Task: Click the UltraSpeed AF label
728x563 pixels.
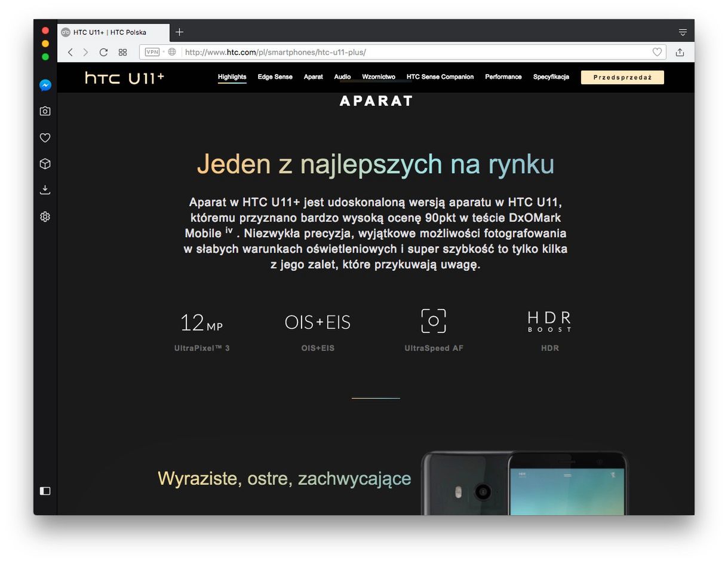Action: (x=434, y=348)
